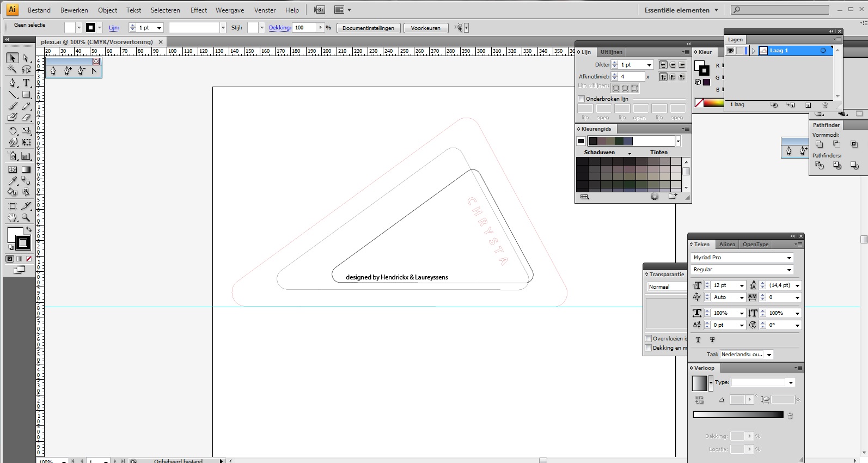Screen dimensions: 868x463
Task: Open Adobe Bridge from the Br icon
Action: 320,10
